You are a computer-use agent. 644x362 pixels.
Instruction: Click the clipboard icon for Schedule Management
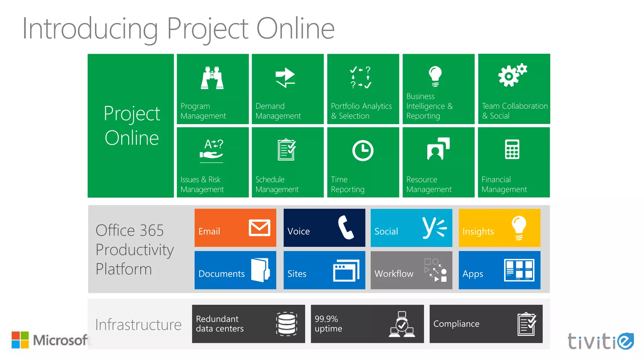tap(286, 150)
